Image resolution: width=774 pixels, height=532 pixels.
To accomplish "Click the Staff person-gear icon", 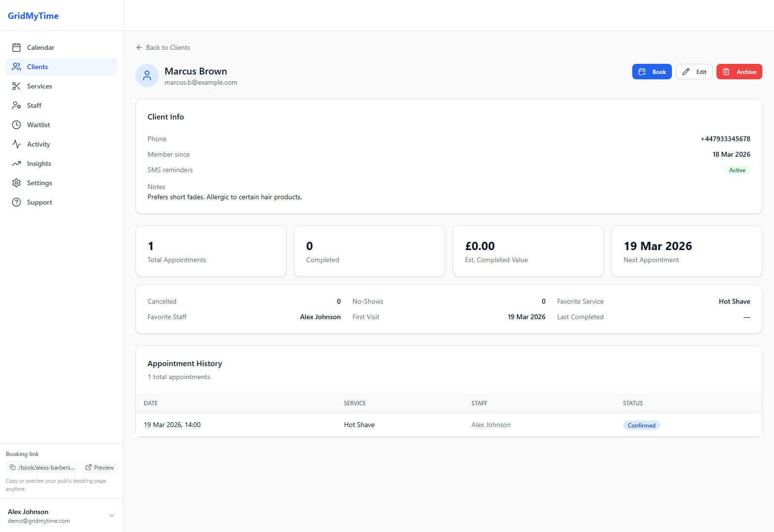I will click(16, 105).
